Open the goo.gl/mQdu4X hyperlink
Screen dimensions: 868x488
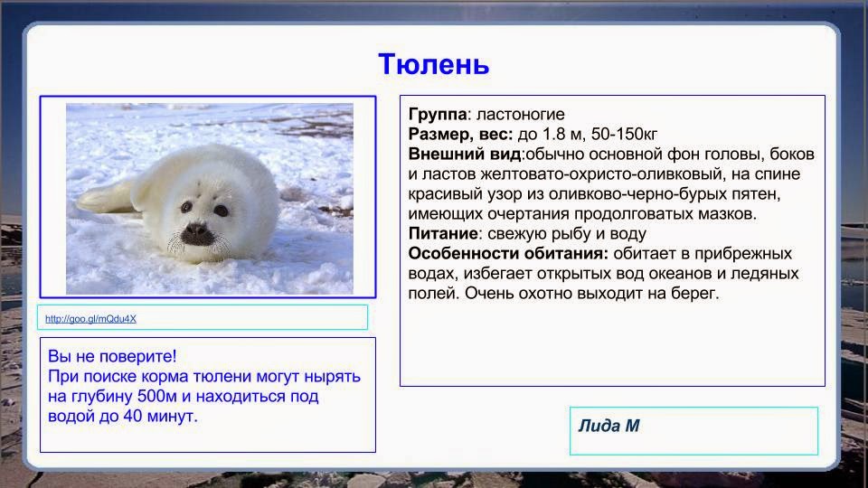90,319
